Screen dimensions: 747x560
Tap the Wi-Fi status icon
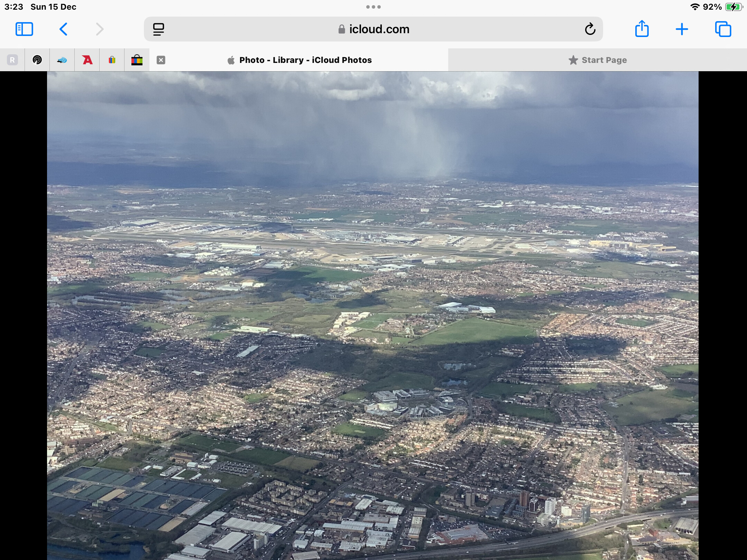point(695,7)
